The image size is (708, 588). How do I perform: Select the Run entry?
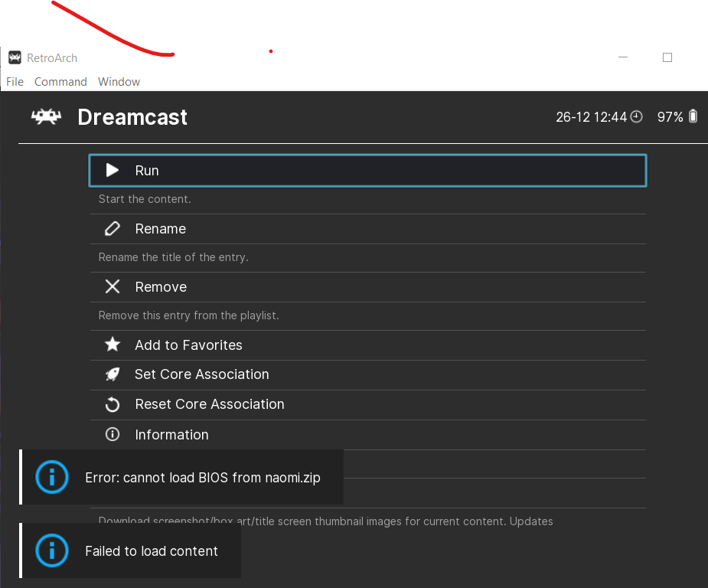[x=367, y=171]
